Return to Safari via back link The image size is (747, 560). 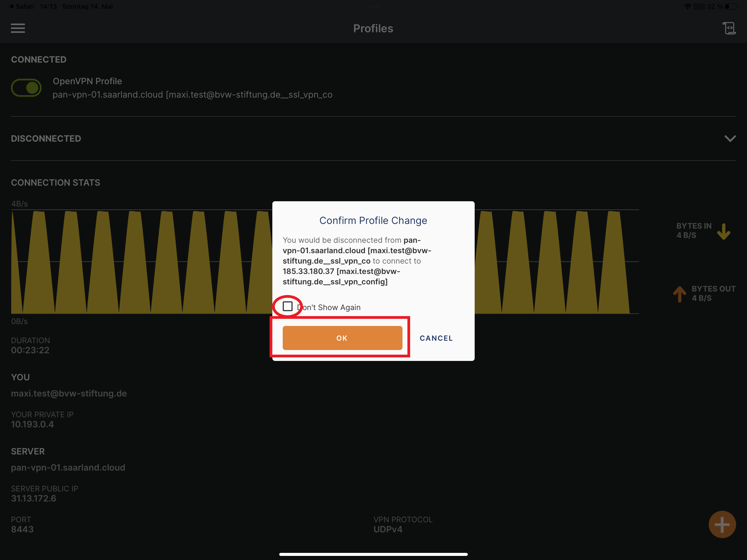click(22, 6)
